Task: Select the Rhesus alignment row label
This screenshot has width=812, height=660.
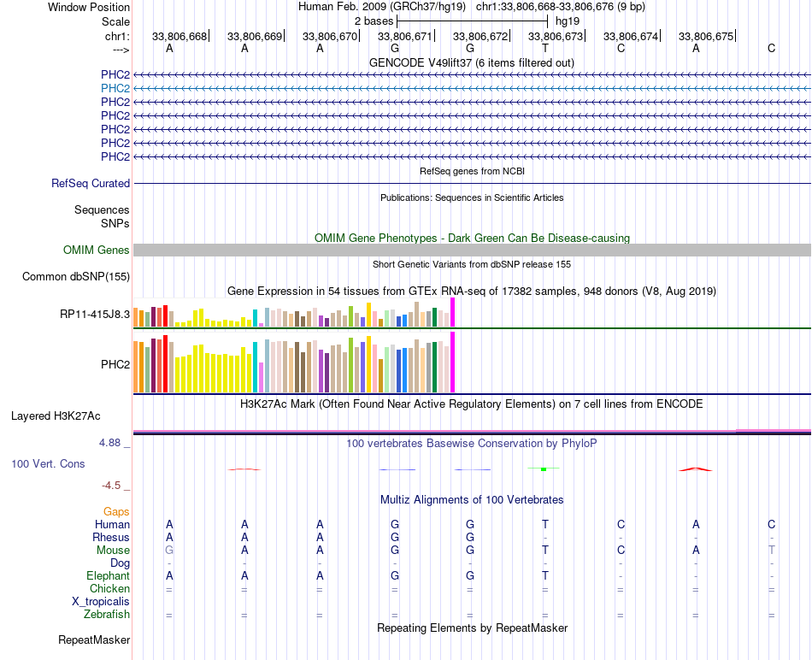Action: (111, 537)
